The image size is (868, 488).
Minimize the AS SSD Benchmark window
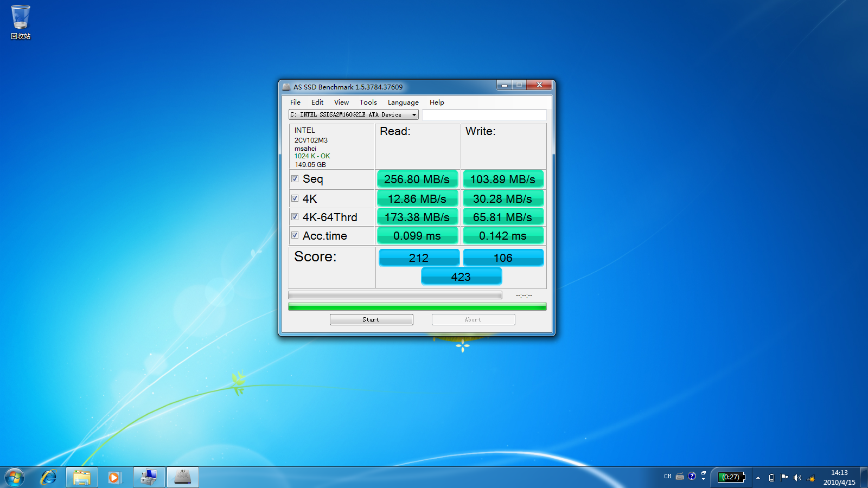pyautogui.click(x=505, y=85)
